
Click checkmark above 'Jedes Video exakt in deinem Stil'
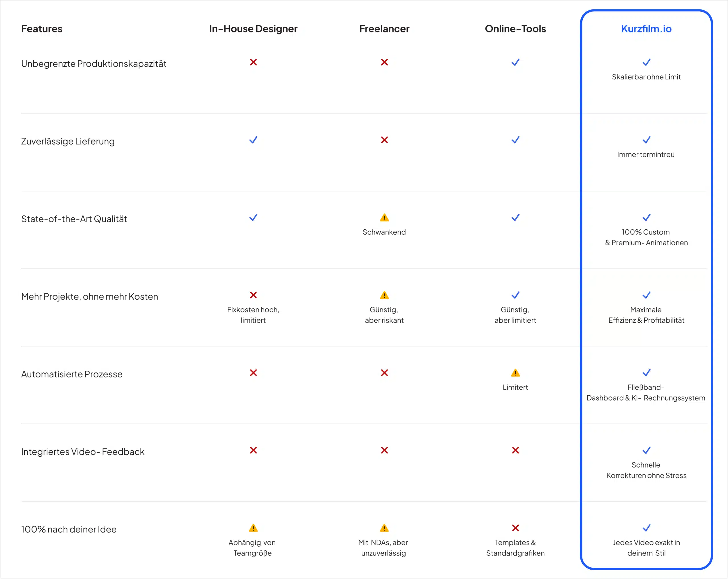tap(646, 528)
